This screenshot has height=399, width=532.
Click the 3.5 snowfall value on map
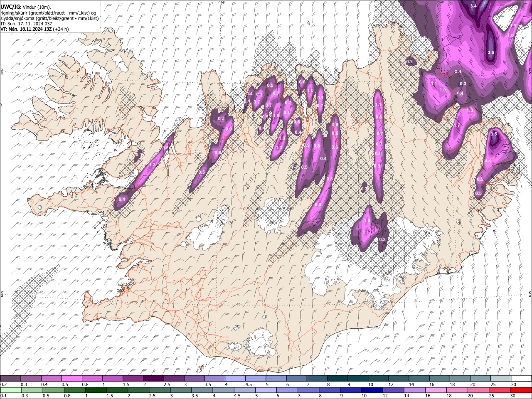point(494,134)
